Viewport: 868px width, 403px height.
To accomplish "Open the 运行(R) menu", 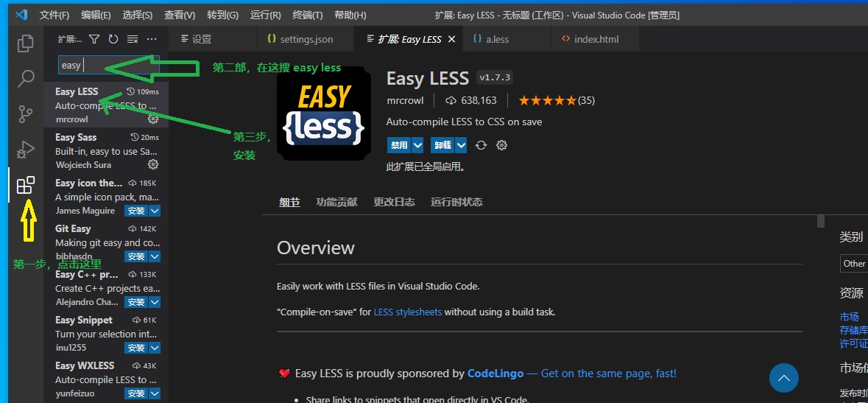I will pos(265,15).
